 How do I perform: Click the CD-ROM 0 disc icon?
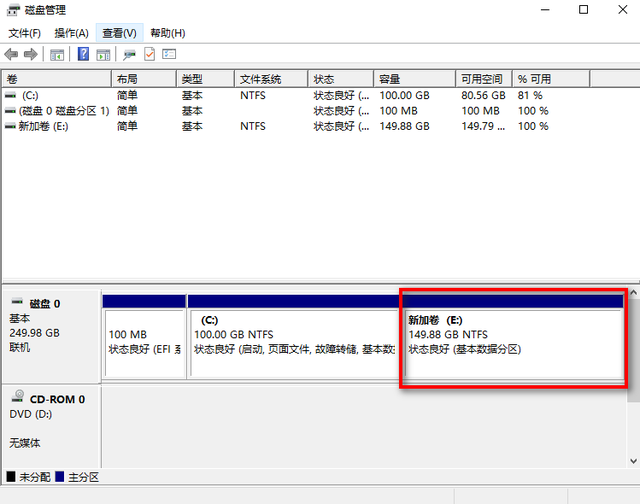18,397
